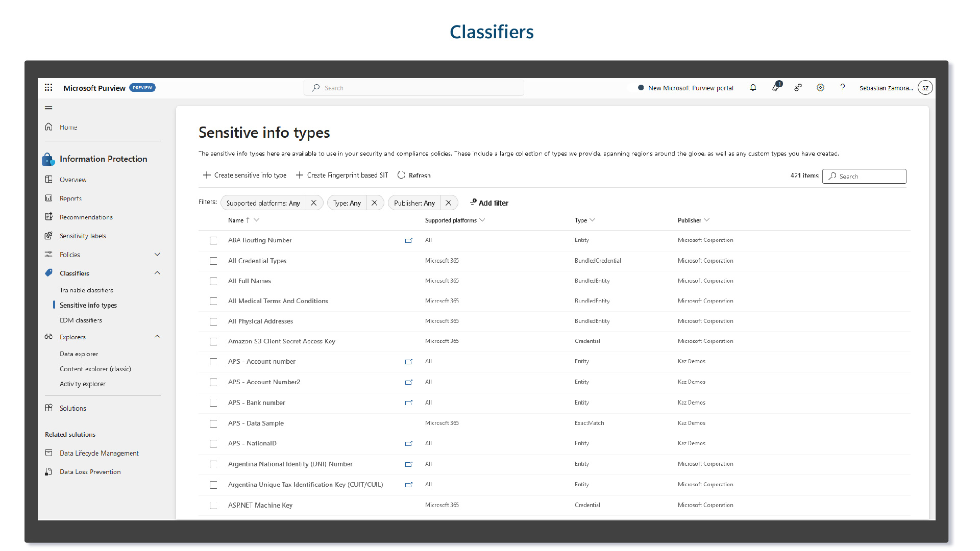Click the Sensitivity labels icon
The height and width of the screenshot is (551, 980).
49,236
